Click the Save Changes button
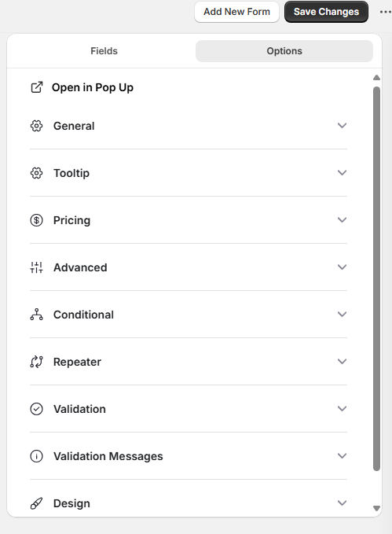 click(326, 12)
